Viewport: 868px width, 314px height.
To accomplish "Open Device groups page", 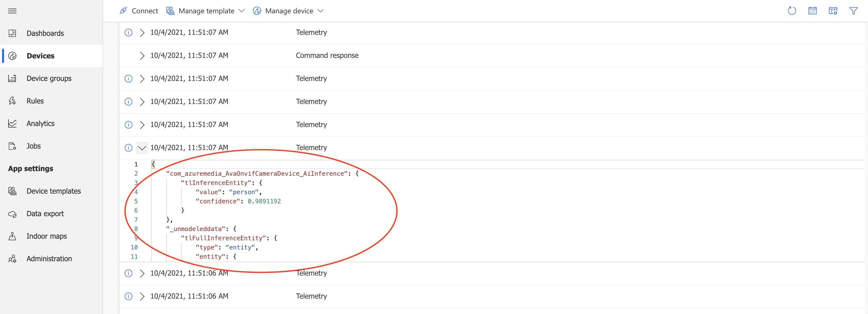I will click(49, 78).
